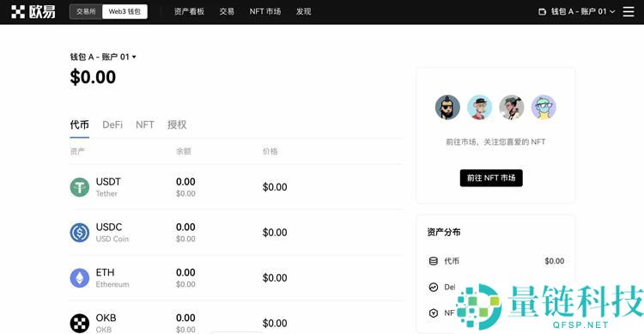Expand 钱包 A - 账户 01 account selector
The width and height of the screenshot is (644, 334).
pyautogui.click(x=103, y=57)
